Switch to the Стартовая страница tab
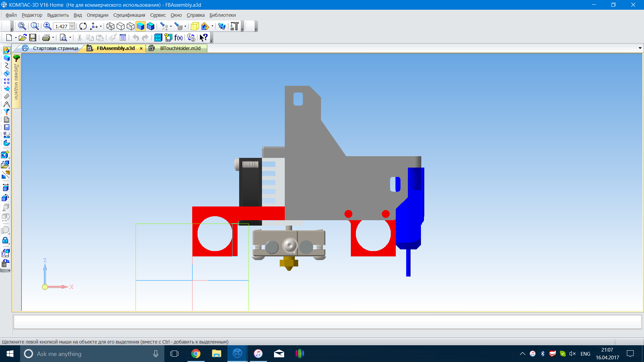The height and width of the screenshot is (362, 644). pos(50,48)
